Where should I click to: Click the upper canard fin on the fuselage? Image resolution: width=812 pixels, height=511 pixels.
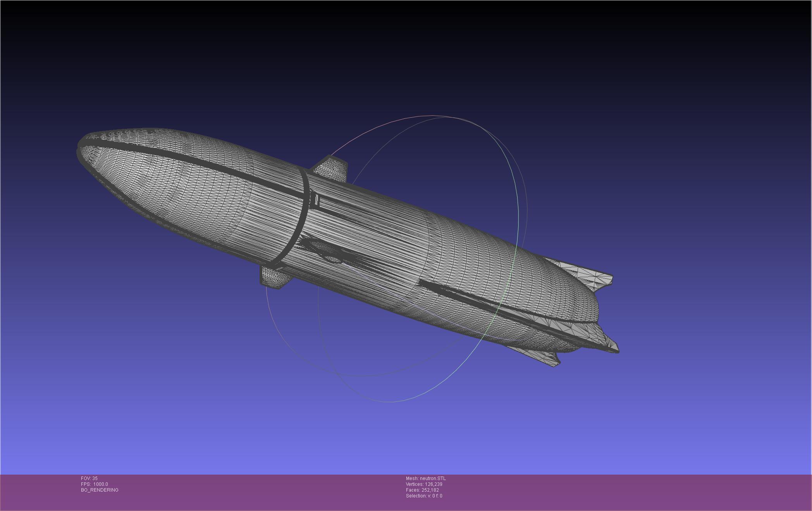329,168
